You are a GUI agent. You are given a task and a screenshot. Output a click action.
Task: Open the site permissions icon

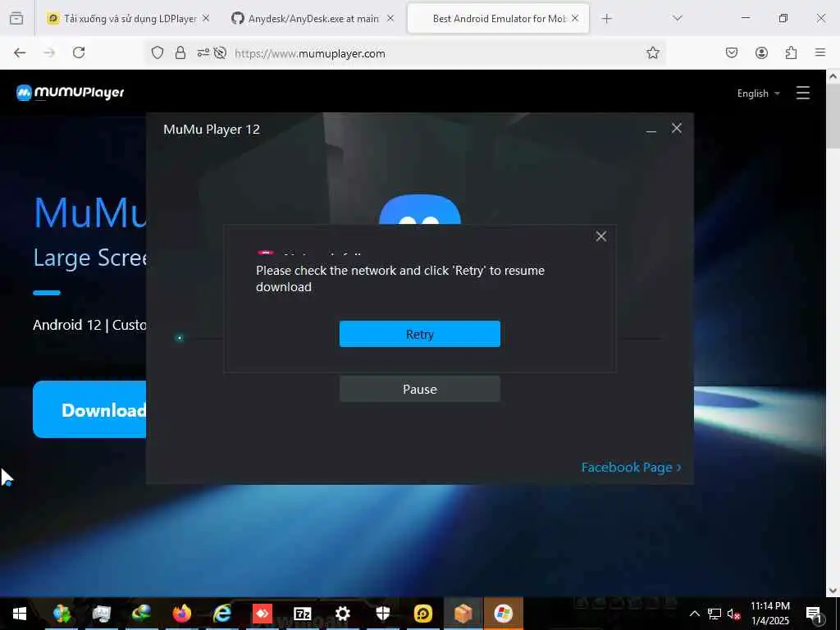[203, 52]
